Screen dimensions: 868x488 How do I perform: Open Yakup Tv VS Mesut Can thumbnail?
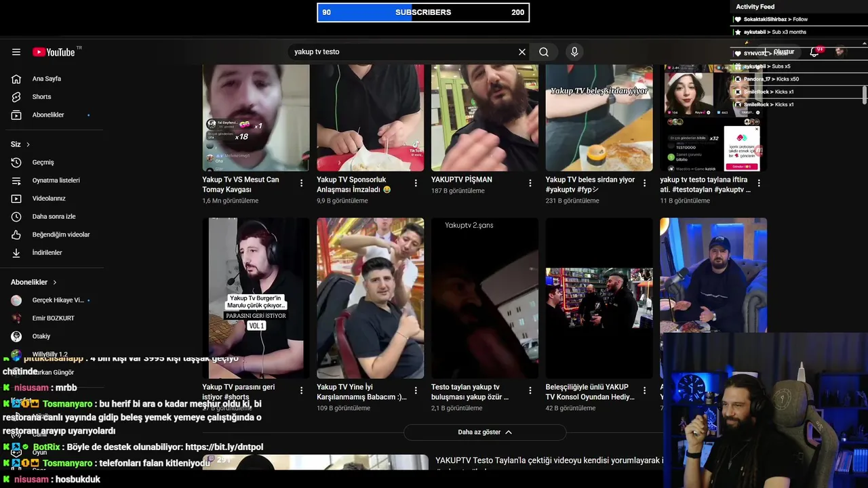point(256,117)
